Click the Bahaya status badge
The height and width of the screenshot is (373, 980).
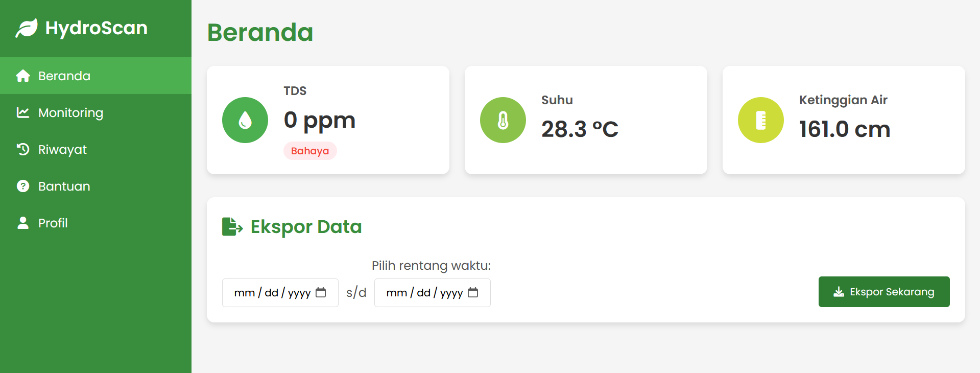coord(310,151)
